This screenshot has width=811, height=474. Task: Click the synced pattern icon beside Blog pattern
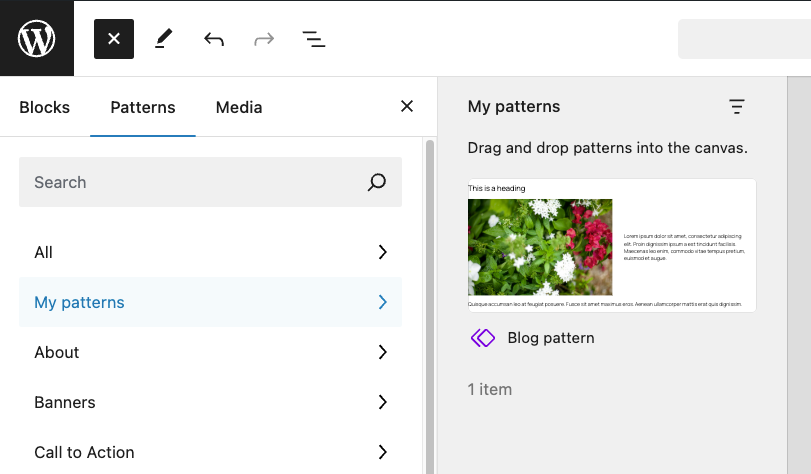coord(483,338)
